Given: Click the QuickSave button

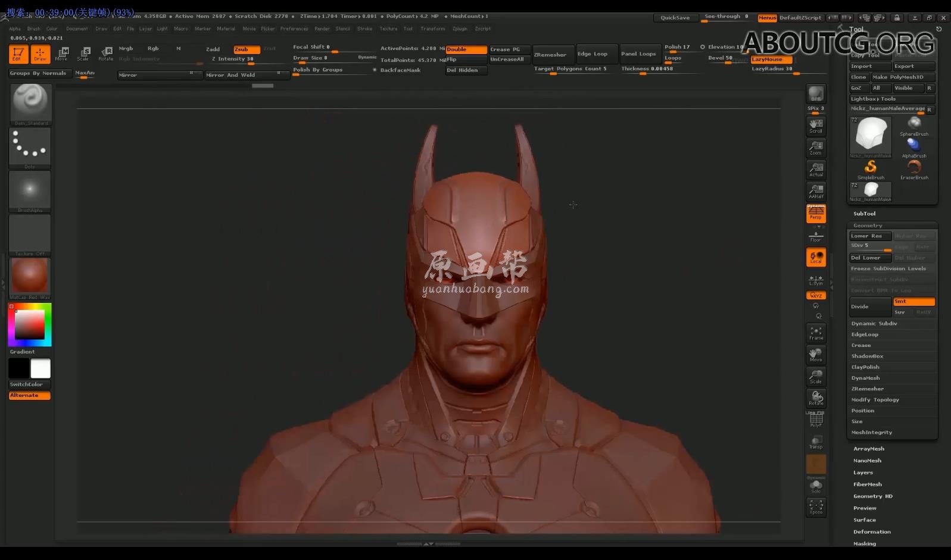Looking at the screenshot, I should 675,18.
